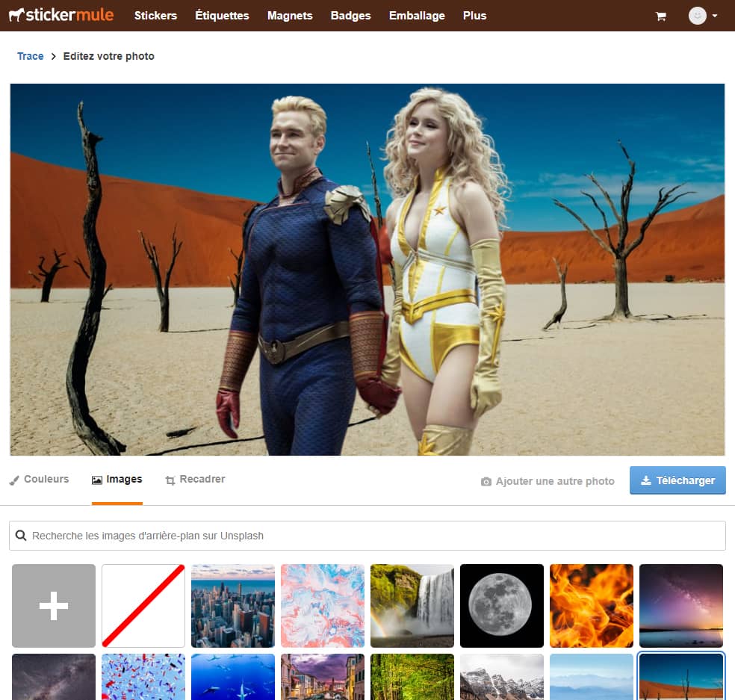
Task: Choose the waterfall background
Action: 412,605
